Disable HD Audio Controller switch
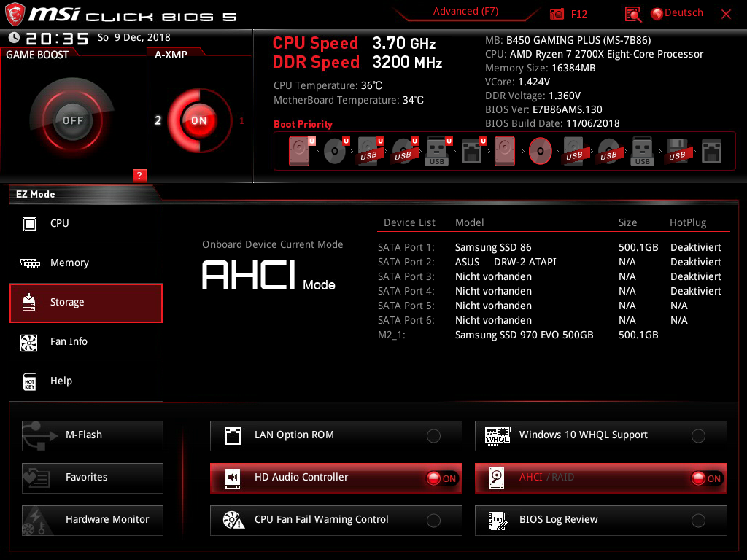The image size is (747, 560). [x=442, y=478]
